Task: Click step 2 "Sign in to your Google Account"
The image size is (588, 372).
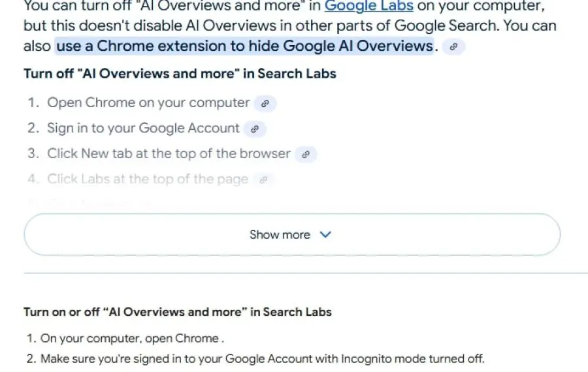Action: (x=143, y=128)
